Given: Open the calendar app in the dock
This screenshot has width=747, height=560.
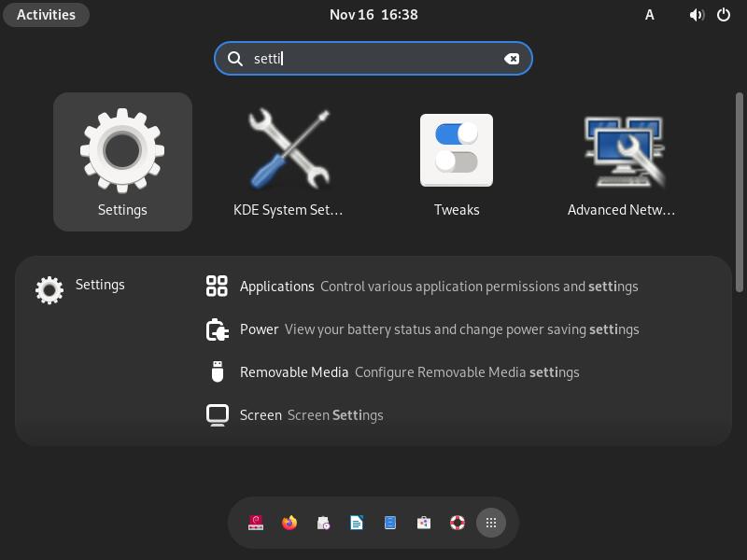Looking at the screenshot, I should 323,523.
